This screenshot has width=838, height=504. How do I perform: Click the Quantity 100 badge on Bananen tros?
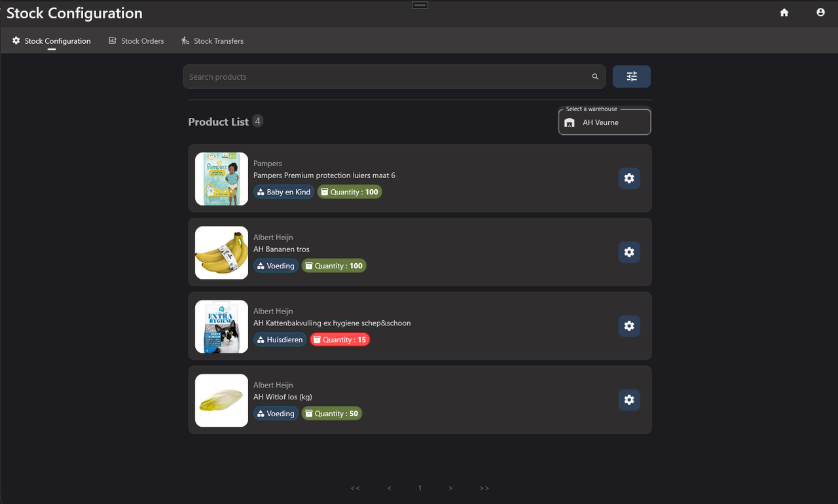point(334,266)
